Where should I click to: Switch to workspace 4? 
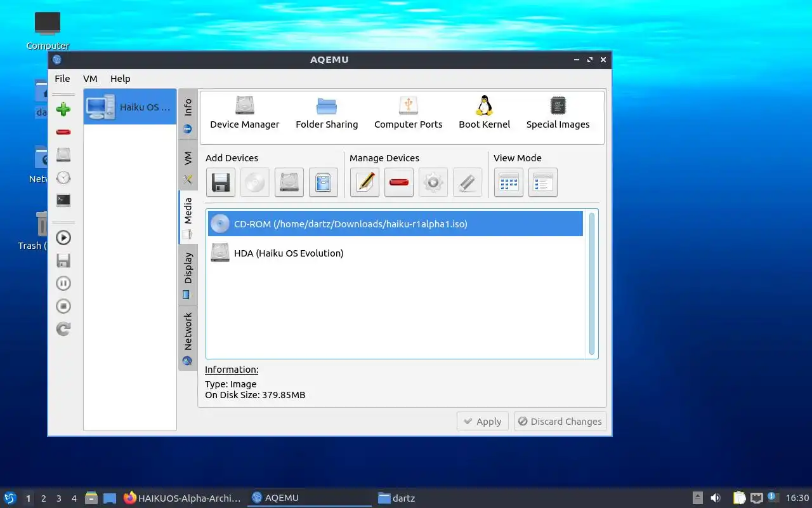coord(74,498)
